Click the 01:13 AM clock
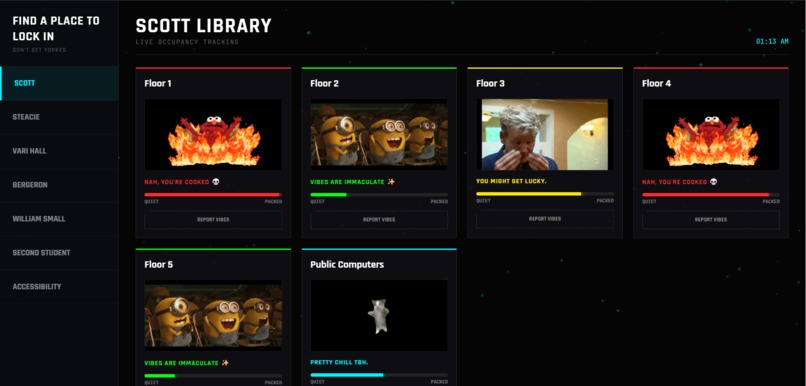The width and height of the screenshot is (806, 386). (x=772, y=41)
